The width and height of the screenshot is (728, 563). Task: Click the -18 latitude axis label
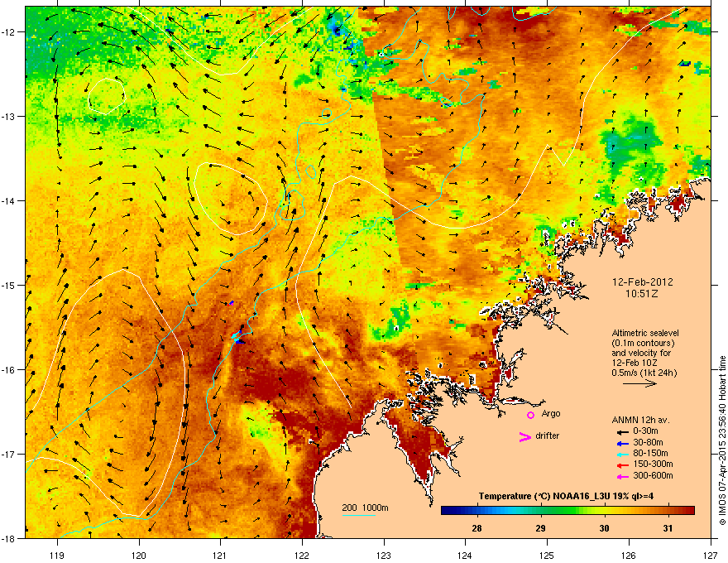point(8,538)
